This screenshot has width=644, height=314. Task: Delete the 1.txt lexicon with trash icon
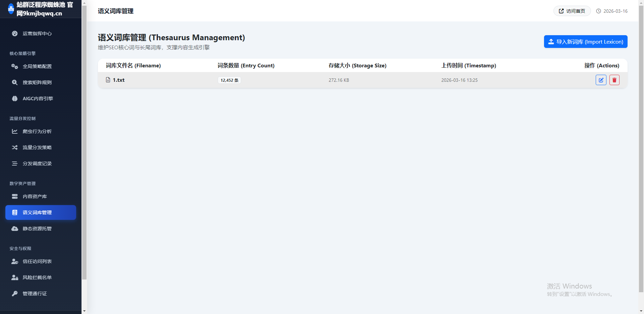tap(614, 80)
